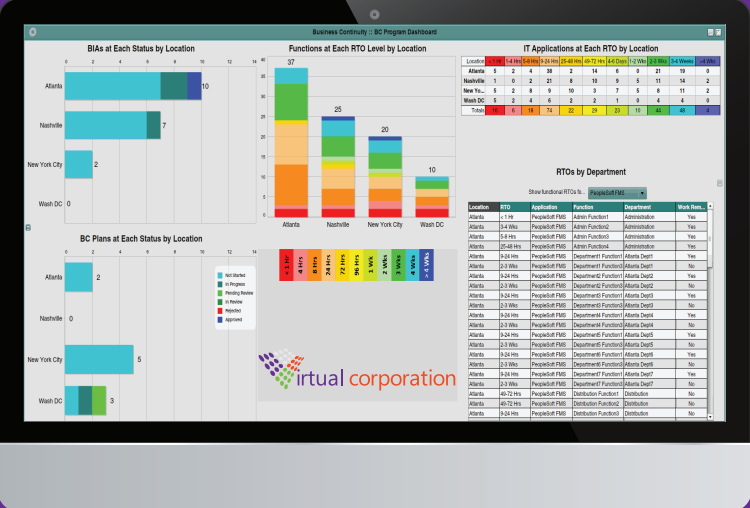This screenshot has height=508, width=750.
Task: Toggle the Not Started legend entry
Action: (x=235, y=273)
